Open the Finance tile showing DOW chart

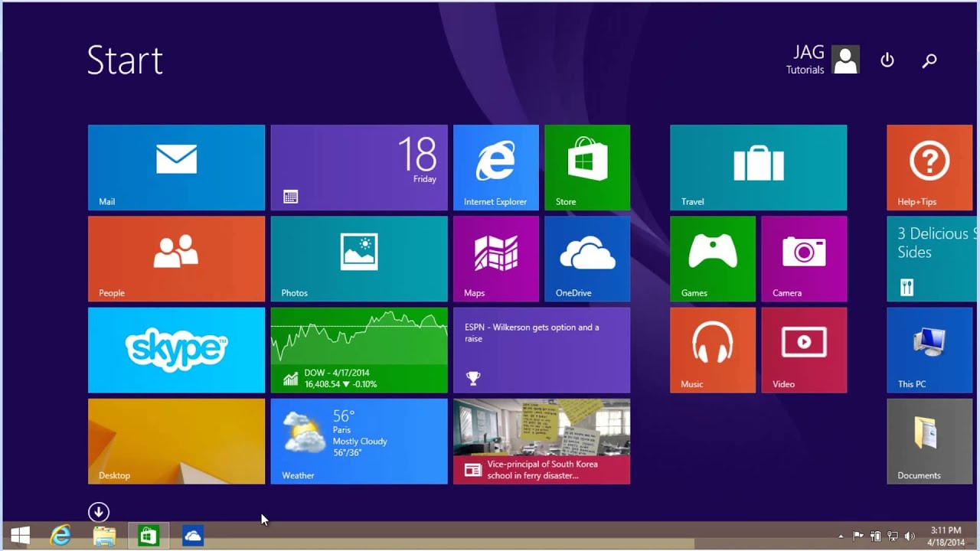359,350
